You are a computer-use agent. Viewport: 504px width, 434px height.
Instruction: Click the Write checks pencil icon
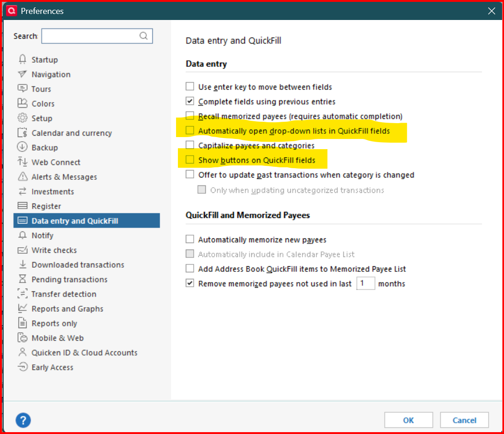coord(22,250)
